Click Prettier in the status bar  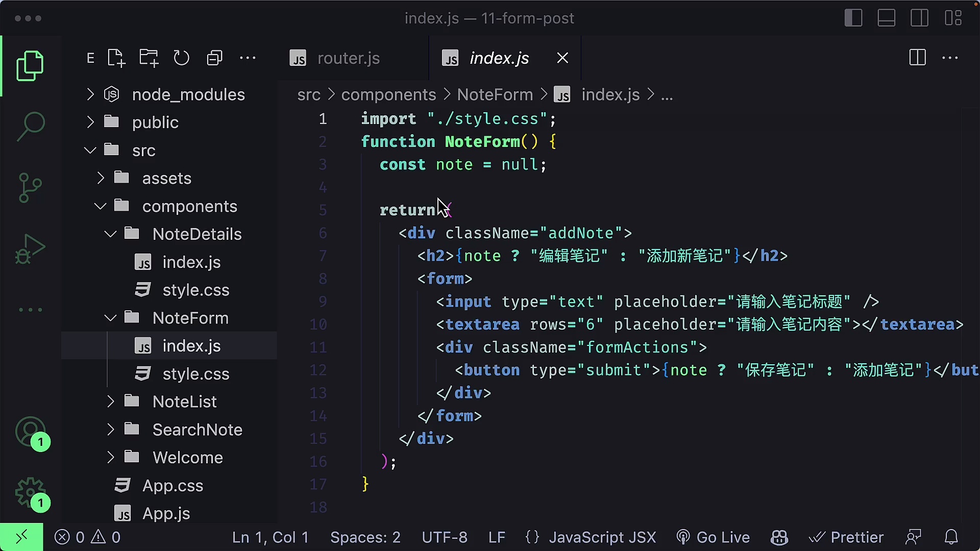(x=846, y=537)
